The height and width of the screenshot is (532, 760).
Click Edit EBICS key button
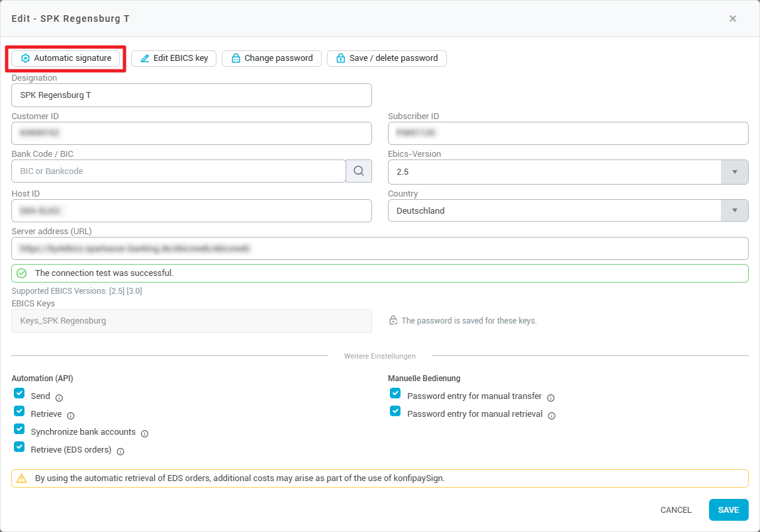(x=173, y=58)
